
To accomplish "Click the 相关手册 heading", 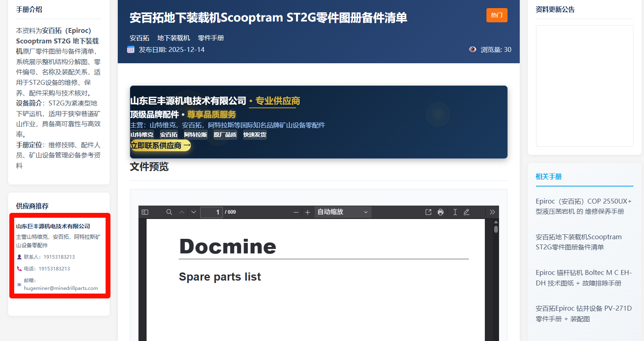I will tap(549, 177).
